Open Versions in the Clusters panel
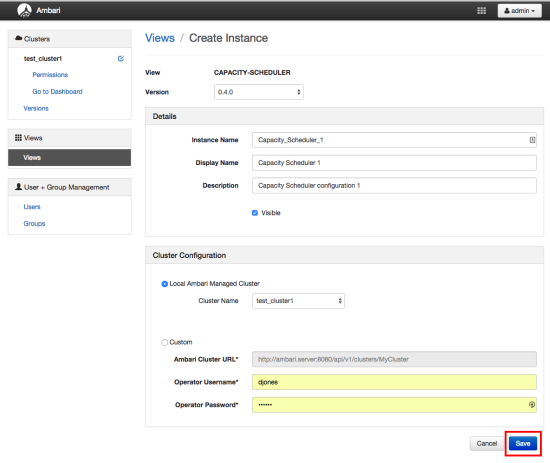 click(36, 108)
